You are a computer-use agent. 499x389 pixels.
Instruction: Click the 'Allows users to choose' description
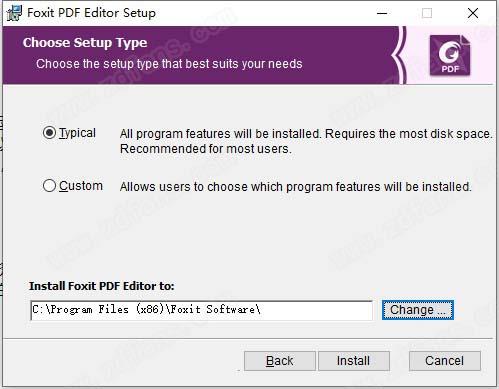click(x=296, y=187)
